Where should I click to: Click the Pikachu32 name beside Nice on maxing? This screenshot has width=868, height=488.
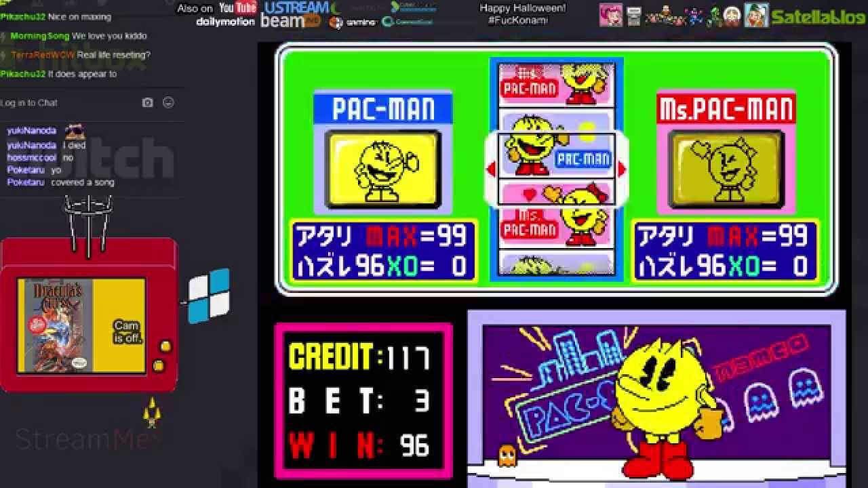tap(23, 16)
